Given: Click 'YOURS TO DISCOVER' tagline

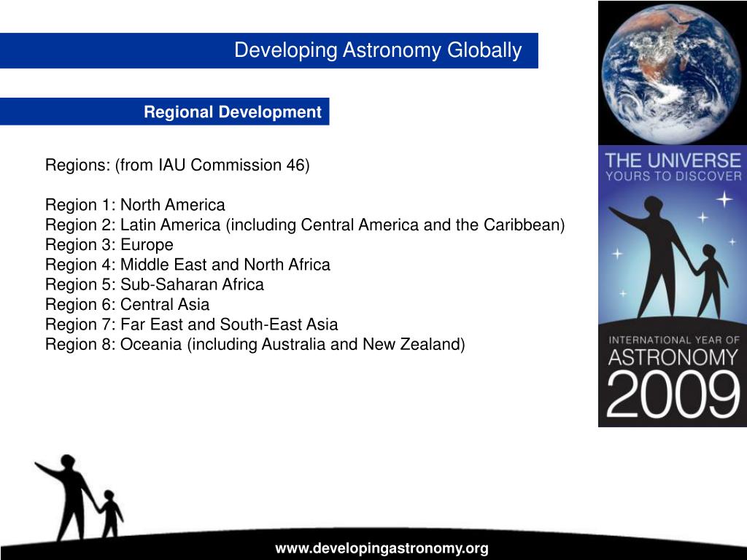Looking at the screenshot, I should click(673, 176).
